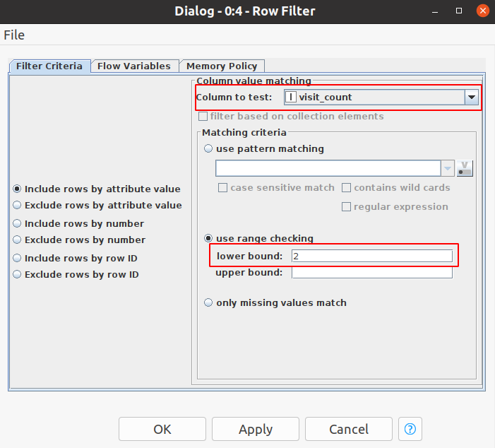This screenshot has height=448, width=495.
Task: Select Exclude rows by number
Action: pos(17,240)
